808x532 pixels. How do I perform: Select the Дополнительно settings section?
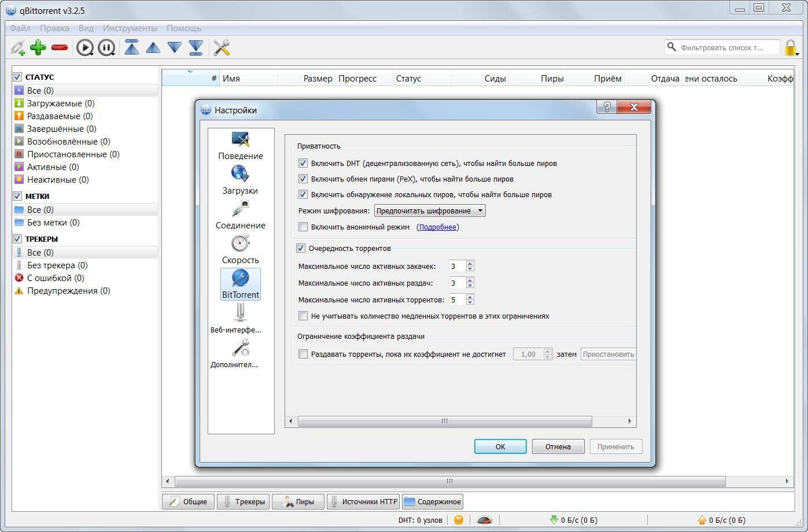[234, 354]
